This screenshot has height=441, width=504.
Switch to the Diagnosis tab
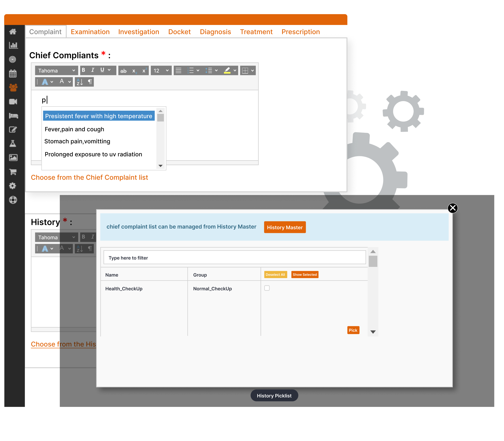pos(214,31)
